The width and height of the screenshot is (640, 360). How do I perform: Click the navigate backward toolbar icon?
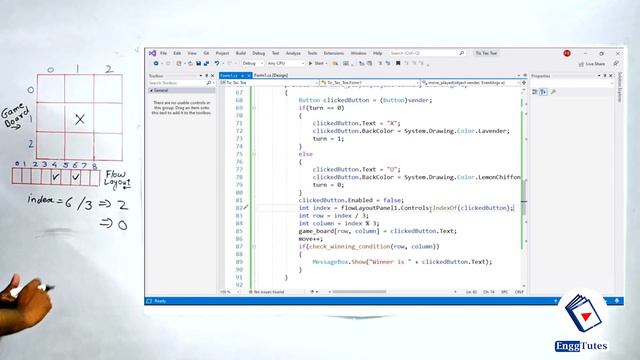click(x=156, y=63)
